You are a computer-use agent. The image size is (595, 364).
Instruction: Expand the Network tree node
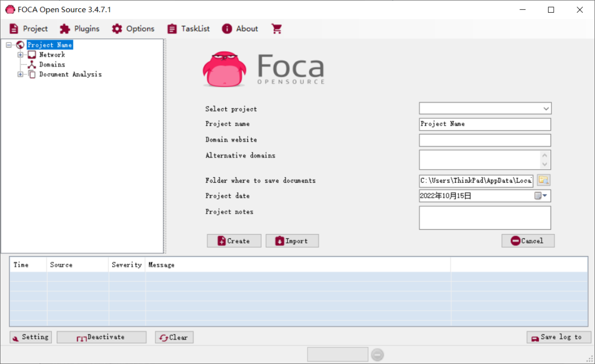20,55
